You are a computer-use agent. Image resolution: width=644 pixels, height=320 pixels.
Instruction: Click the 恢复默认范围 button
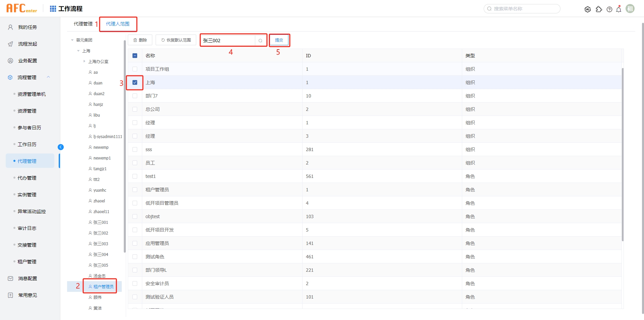(175, 40)
